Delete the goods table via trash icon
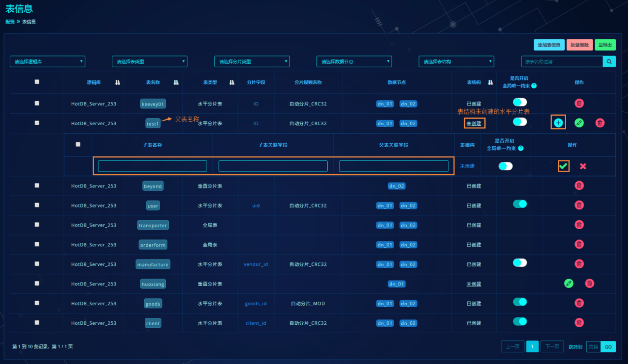This screenshot has height=364, width=628. point(579,303)
